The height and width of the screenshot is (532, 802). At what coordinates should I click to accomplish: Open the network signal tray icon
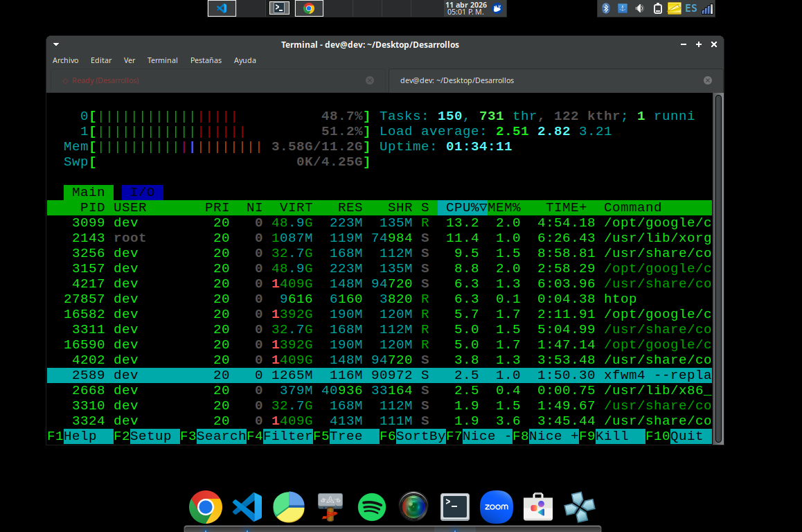(x=707, y=9)
